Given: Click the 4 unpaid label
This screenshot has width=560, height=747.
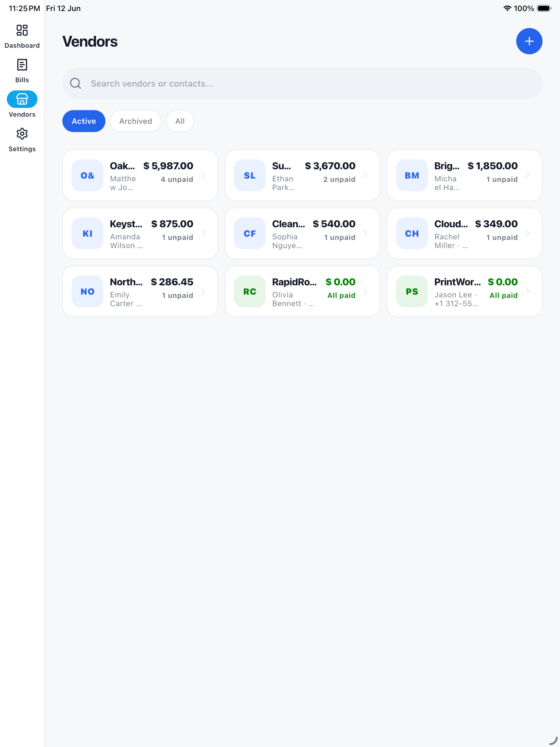Looking at the screenshot, I should coord(177,179).
